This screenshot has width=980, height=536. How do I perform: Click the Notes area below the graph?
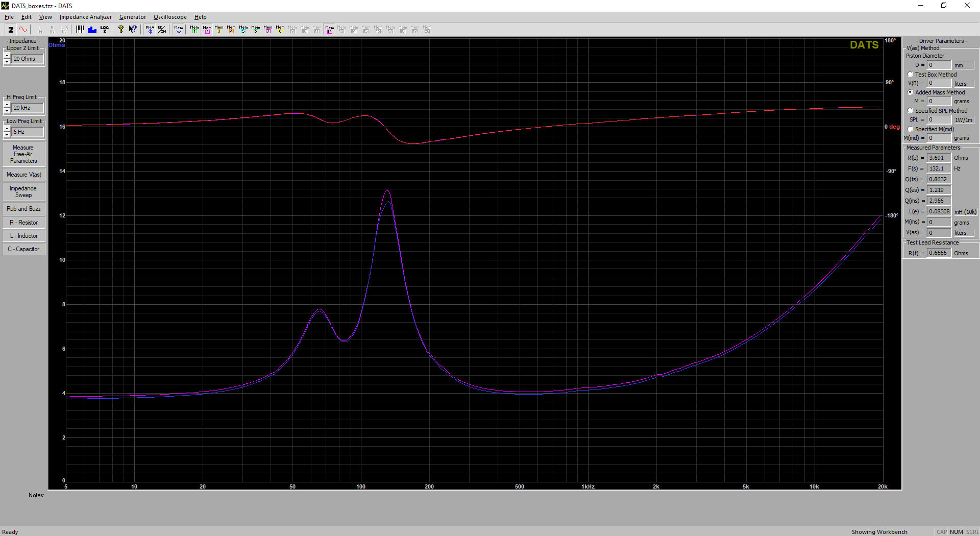475,507
